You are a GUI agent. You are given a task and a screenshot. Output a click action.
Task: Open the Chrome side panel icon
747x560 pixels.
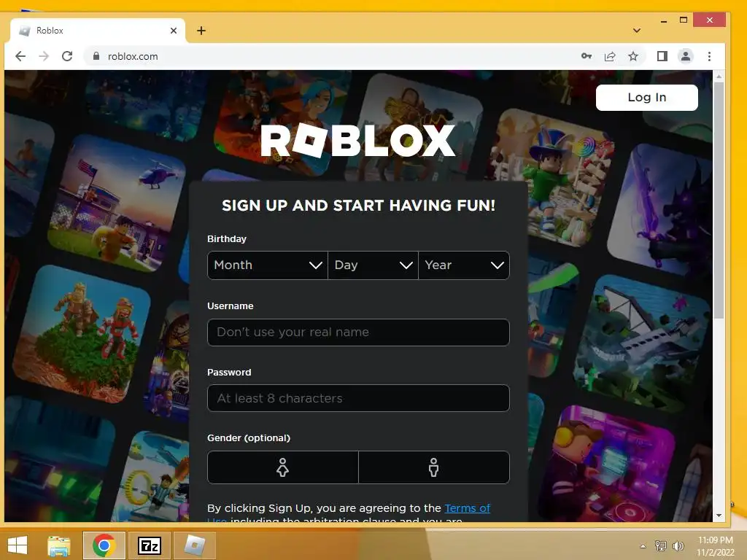(662, 56)
